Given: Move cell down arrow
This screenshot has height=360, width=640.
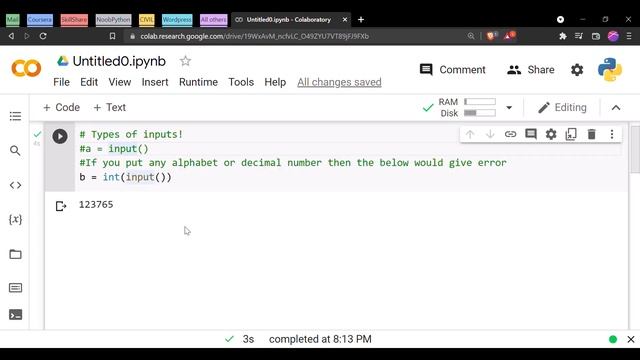Looking at the screenshot, I should tap(490, 134).
